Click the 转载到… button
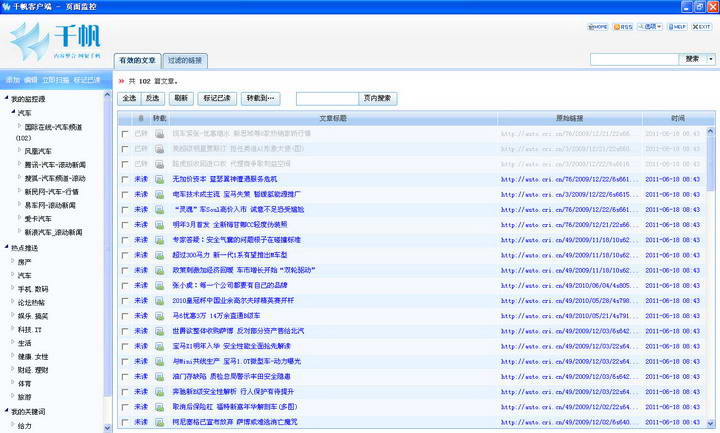720x433 pixels. tap(260, 98)
